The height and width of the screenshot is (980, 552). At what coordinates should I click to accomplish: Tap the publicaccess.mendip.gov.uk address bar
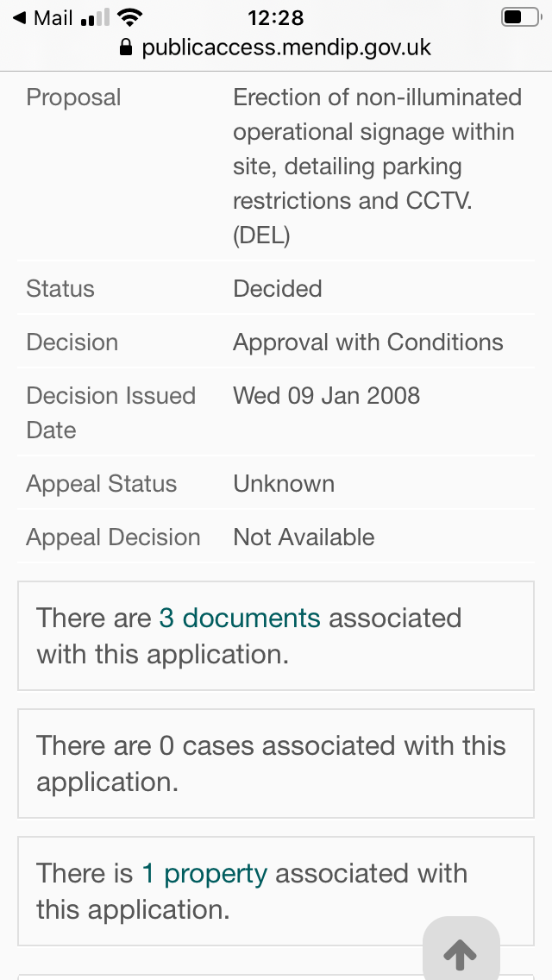coord(285,47)
